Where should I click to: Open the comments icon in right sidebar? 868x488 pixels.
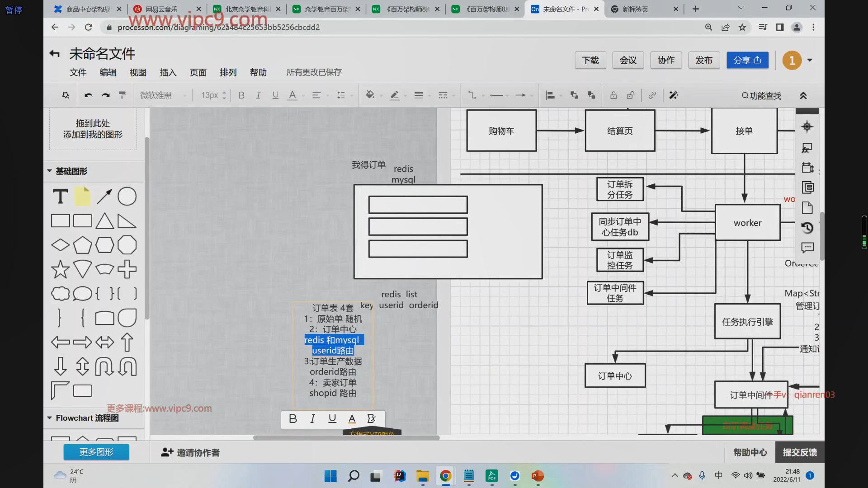pyautogui.click(x=807, y=248)
